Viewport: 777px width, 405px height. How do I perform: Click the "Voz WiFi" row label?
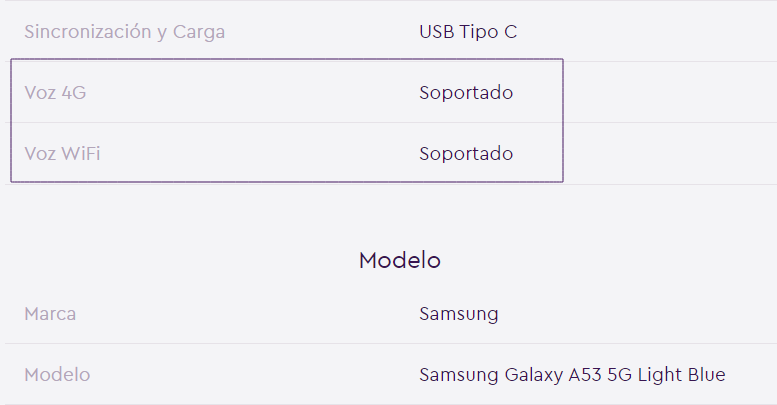(62, 154)
